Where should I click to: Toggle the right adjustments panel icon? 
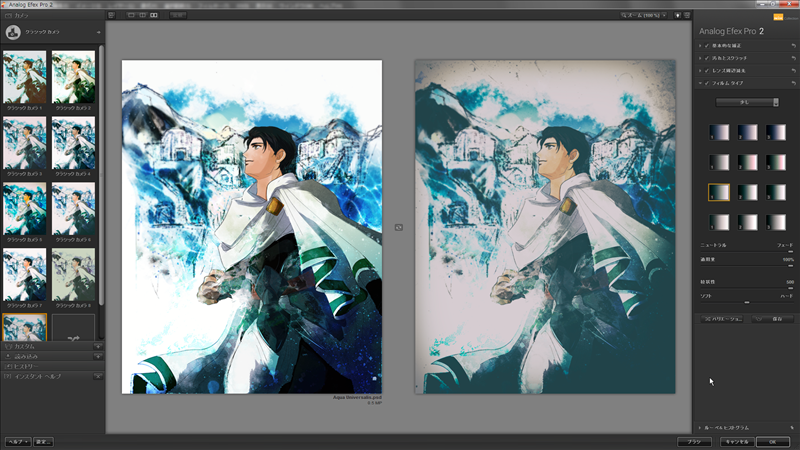click(x=687, y=15)
